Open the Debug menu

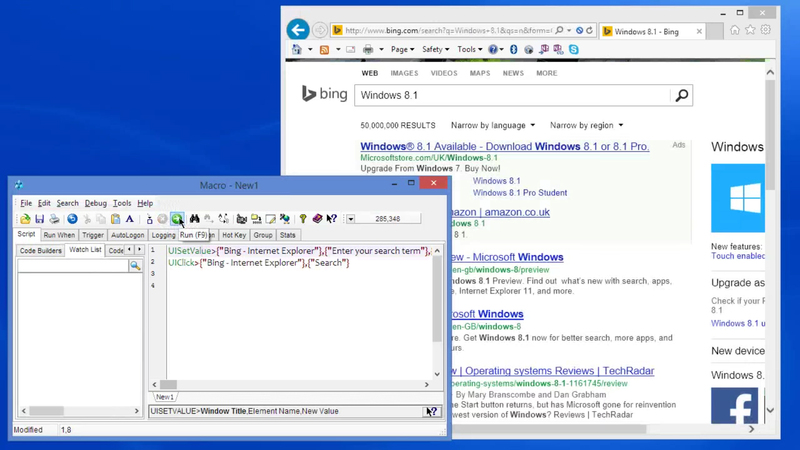[95, 203]
